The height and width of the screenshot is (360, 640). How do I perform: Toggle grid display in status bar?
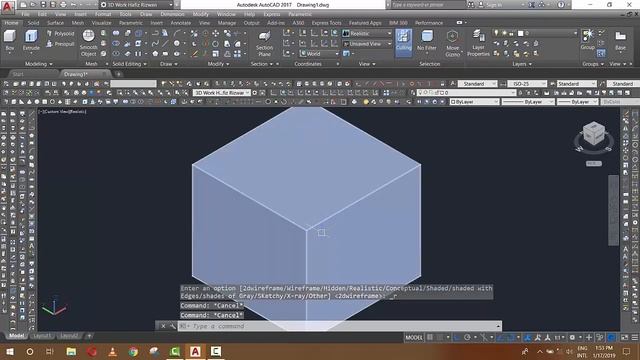click(x=430, y=337)
